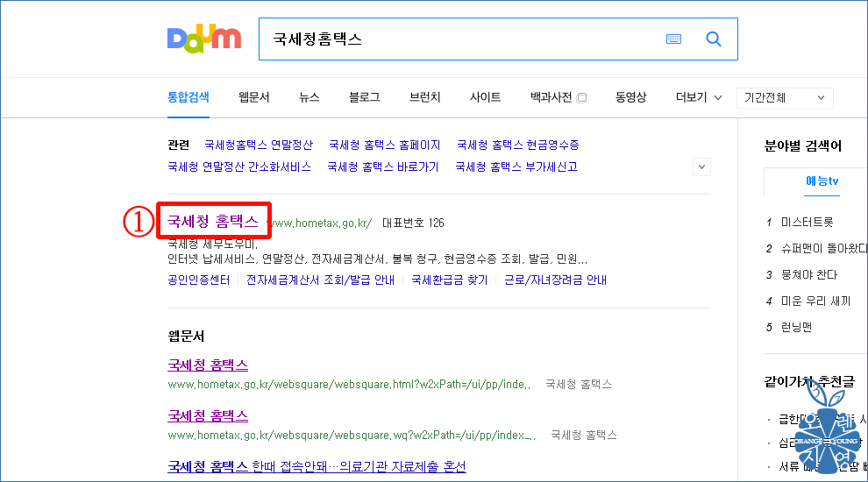Click related search 국세청 연말정산 간소화서비스
Screen dimensions: 868x482
(239, 167)
